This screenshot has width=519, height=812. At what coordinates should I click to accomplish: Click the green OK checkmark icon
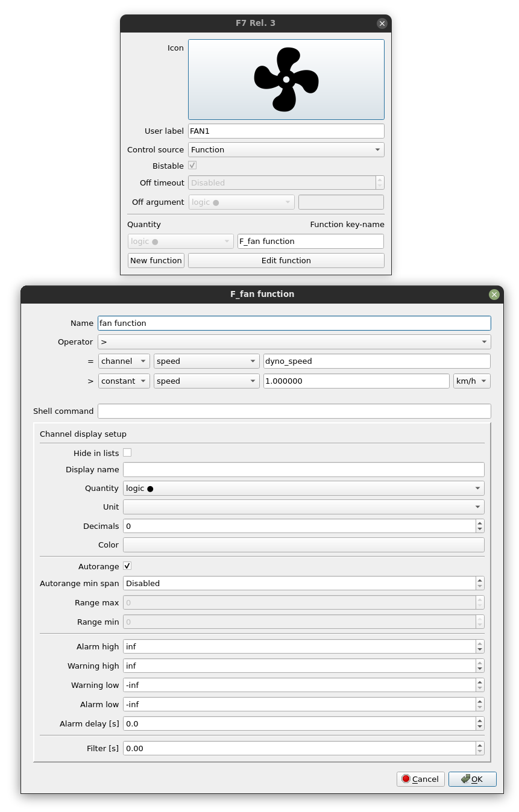point(465,779)
